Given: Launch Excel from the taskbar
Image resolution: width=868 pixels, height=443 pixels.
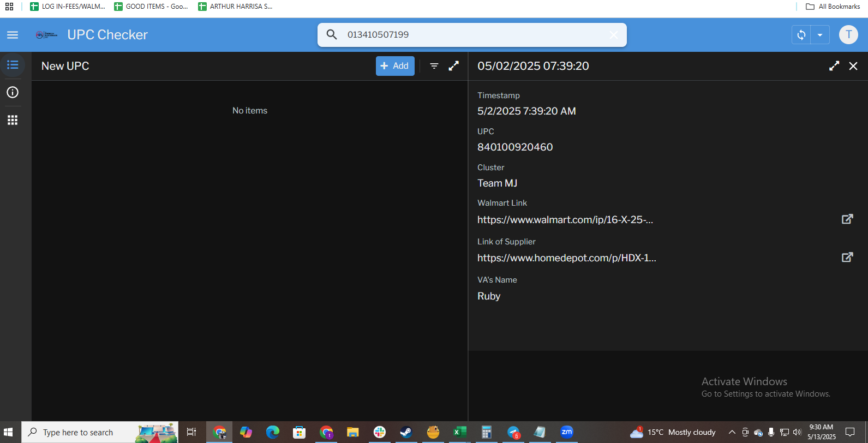Looking at the screenshot, I should (459, 432).
